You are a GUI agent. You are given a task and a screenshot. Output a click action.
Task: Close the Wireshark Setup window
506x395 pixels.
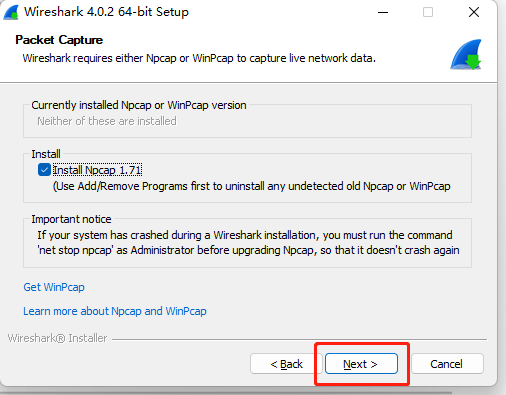[474, 12]
